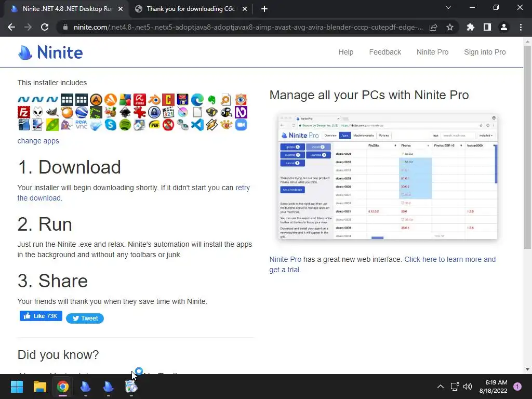Click the Ninite logo in the header
This screenshot has height=399, width=532.
(50, 52)
